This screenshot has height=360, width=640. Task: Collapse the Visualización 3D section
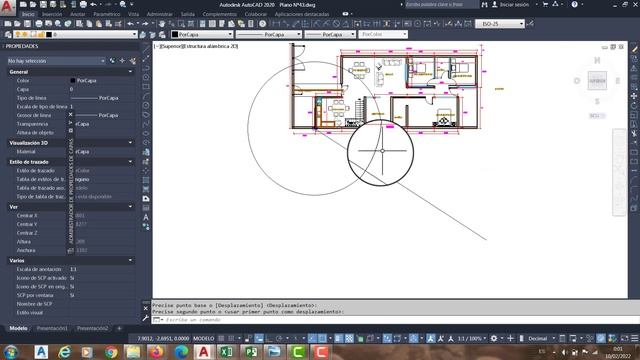pyautogui.click(x=130, y=143)
